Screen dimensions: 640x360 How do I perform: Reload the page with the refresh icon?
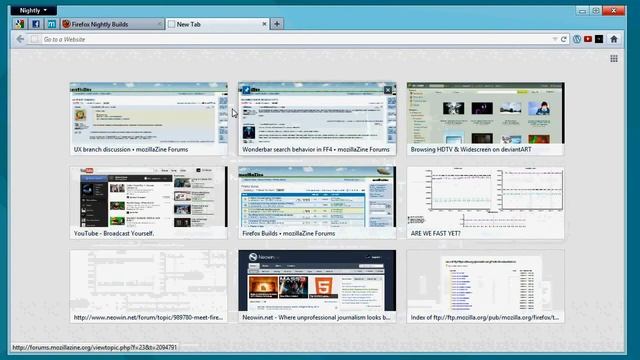564,39
